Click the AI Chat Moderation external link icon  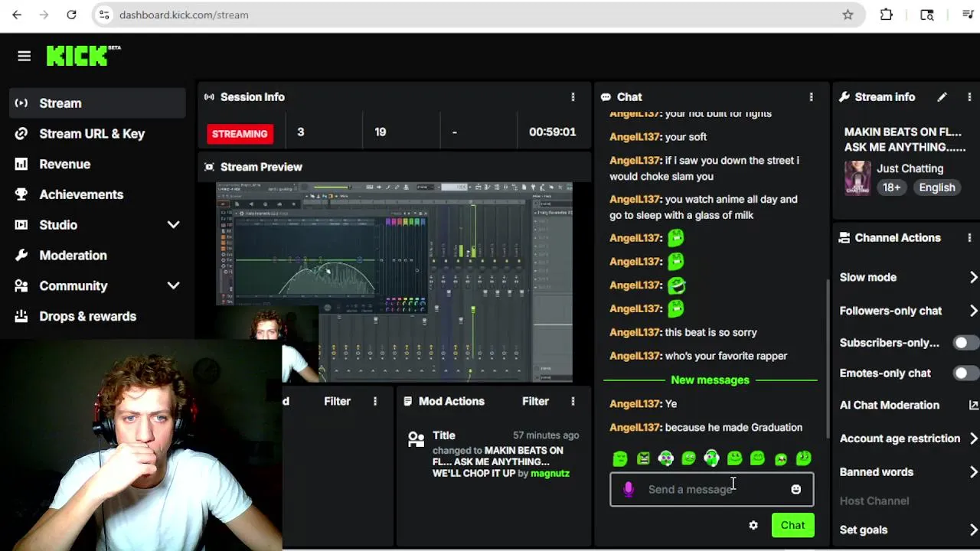(973, 405)
